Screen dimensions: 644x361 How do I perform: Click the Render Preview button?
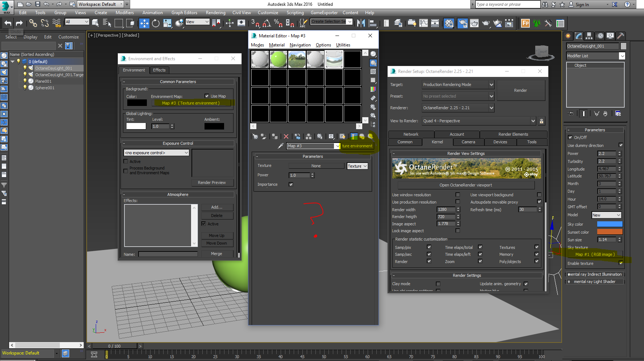coord(212,182)
